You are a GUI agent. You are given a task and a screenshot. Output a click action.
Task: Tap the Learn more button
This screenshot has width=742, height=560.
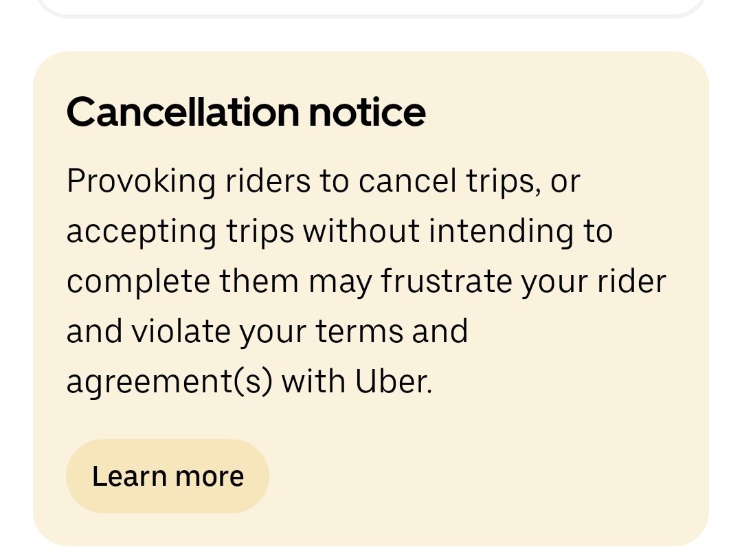(168, 475)
